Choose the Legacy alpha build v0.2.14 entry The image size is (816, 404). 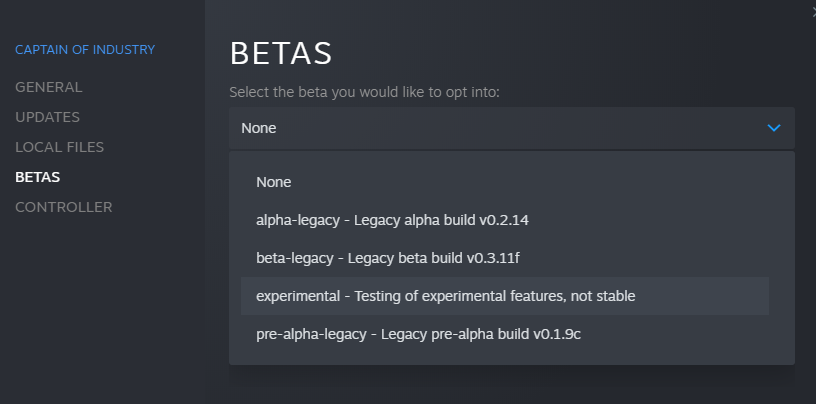504,220
